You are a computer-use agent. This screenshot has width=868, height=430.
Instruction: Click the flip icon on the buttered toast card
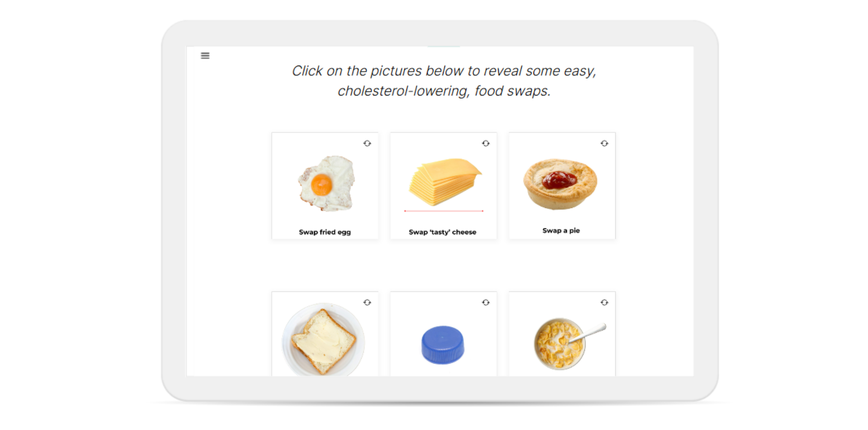coord(367,302)
